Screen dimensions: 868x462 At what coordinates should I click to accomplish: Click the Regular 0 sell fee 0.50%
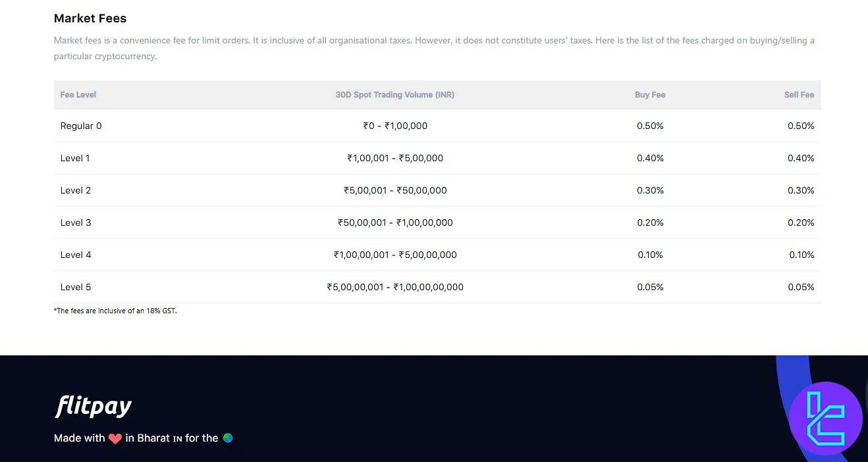[801, 126]
